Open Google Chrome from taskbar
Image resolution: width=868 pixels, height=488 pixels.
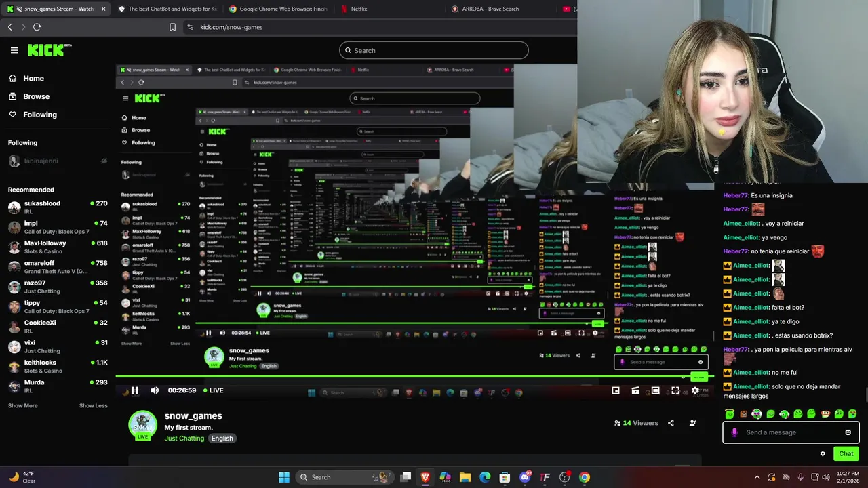585,477
